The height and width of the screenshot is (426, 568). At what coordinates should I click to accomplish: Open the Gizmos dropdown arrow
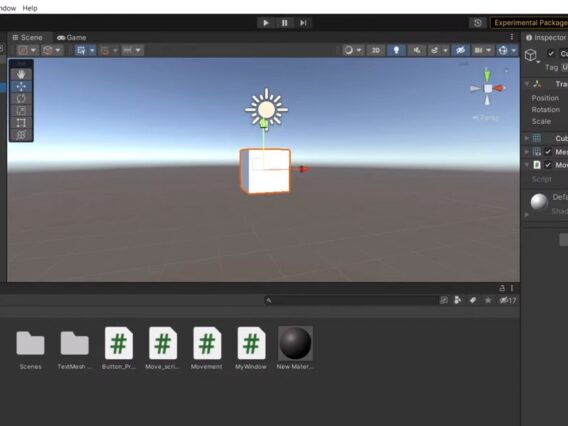click(x=514, y=50)
